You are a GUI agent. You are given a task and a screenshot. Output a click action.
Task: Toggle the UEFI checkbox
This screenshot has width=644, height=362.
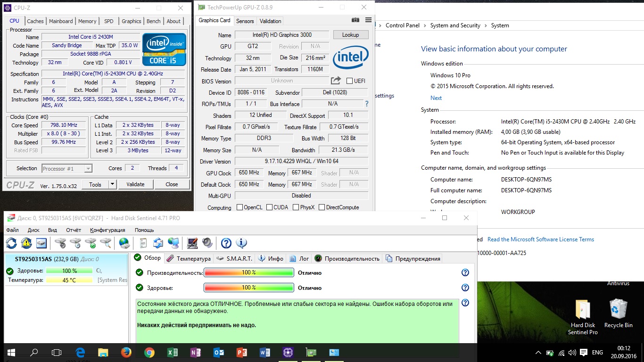(x=350, y=81)
